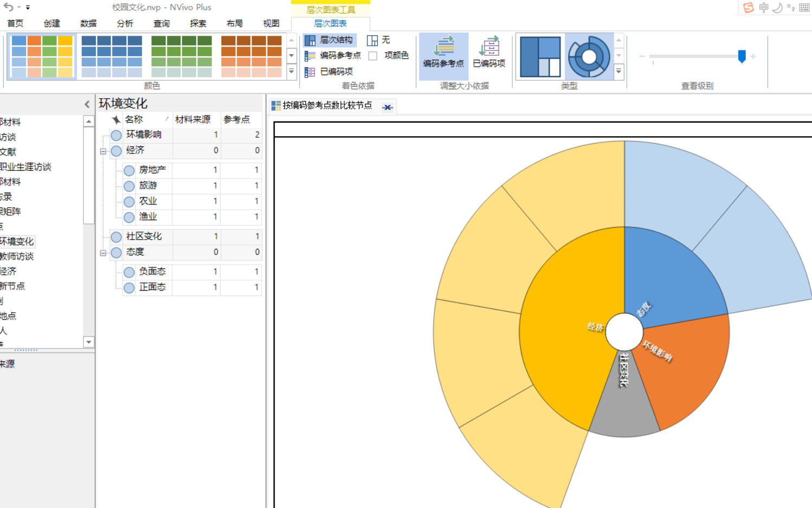This screenshot has height=508, width=812.
Task: Click the 来源 navigation section
Action: pyautogui.click(x=8, y=364)
